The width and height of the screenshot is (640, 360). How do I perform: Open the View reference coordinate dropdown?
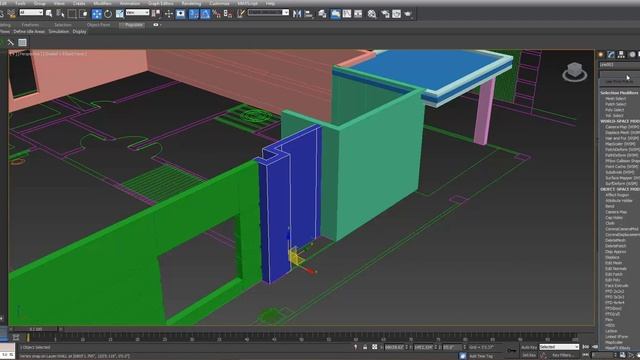point(138,13)
